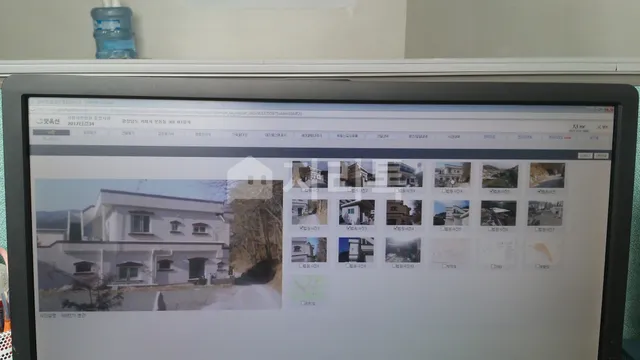Check the box under gray street view thumbnail

(x=537, y=229)
